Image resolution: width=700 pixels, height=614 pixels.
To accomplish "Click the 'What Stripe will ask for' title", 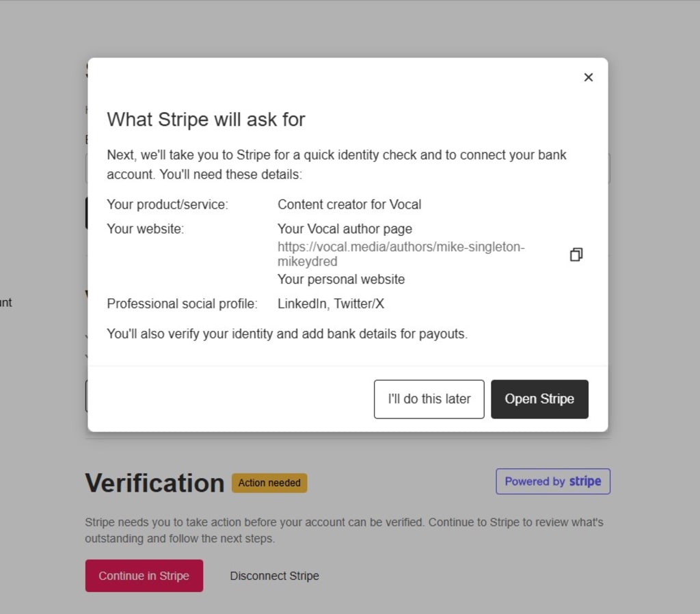I will coord(206,120).
